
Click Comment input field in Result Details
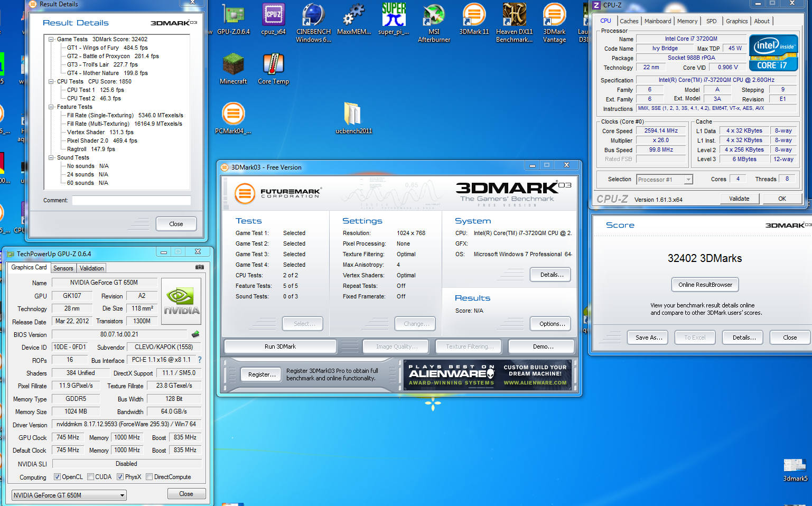tap(131, 201)
